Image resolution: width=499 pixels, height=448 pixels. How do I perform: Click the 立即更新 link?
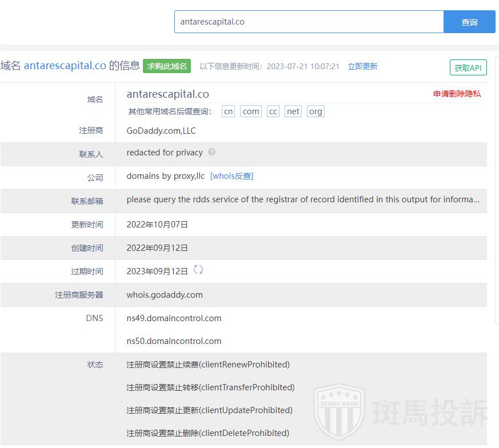(x=362, y=66)
